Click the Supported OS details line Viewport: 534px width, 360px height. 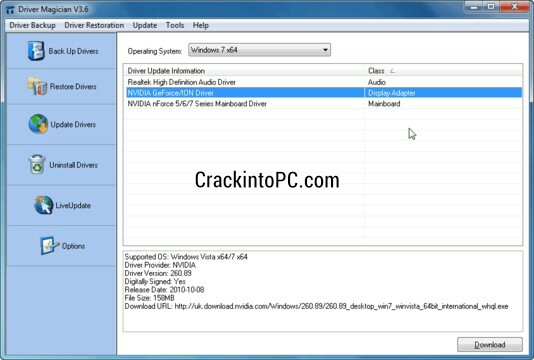(186, 257)
